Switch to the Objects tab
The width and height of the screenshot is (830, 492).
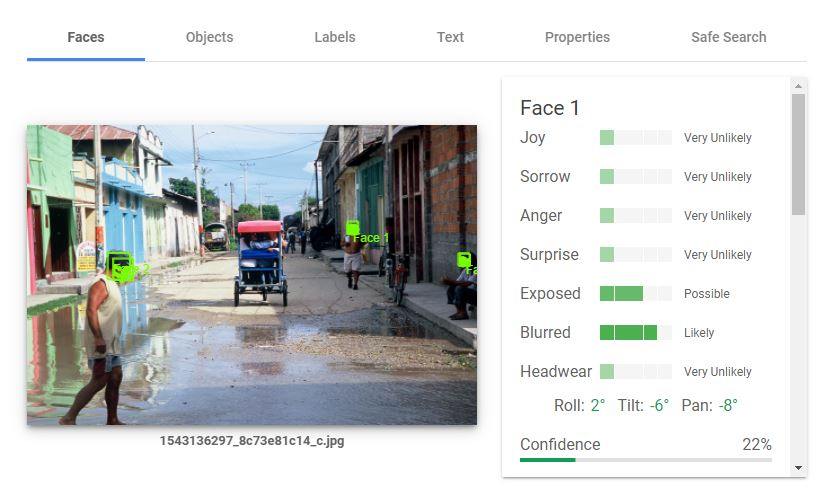pos(209,37)
